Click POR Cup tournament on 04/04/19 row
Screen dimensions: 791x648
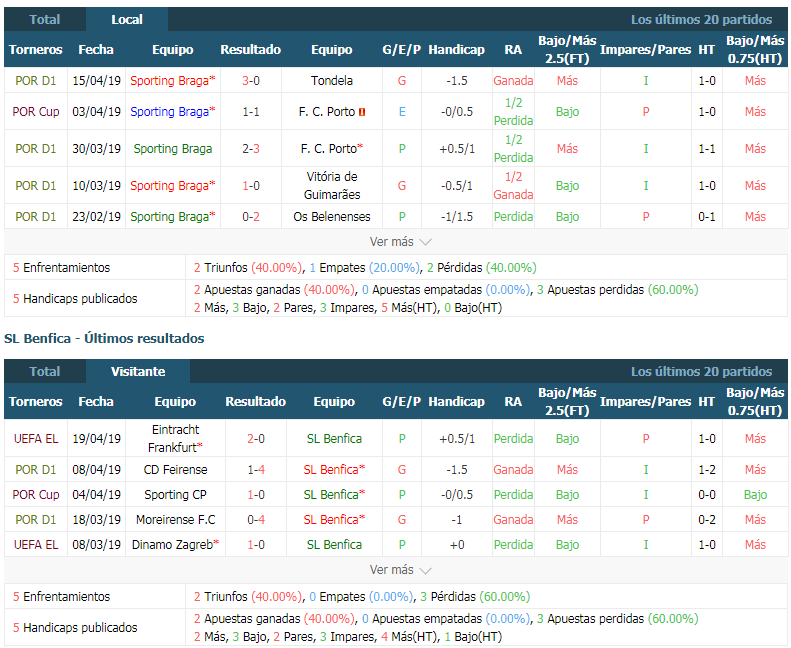point(36,495)
